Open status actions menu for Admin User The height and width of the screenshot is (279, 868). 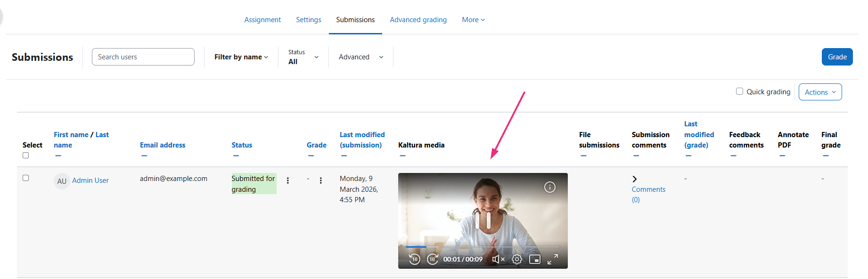click(x=288, y=181)
